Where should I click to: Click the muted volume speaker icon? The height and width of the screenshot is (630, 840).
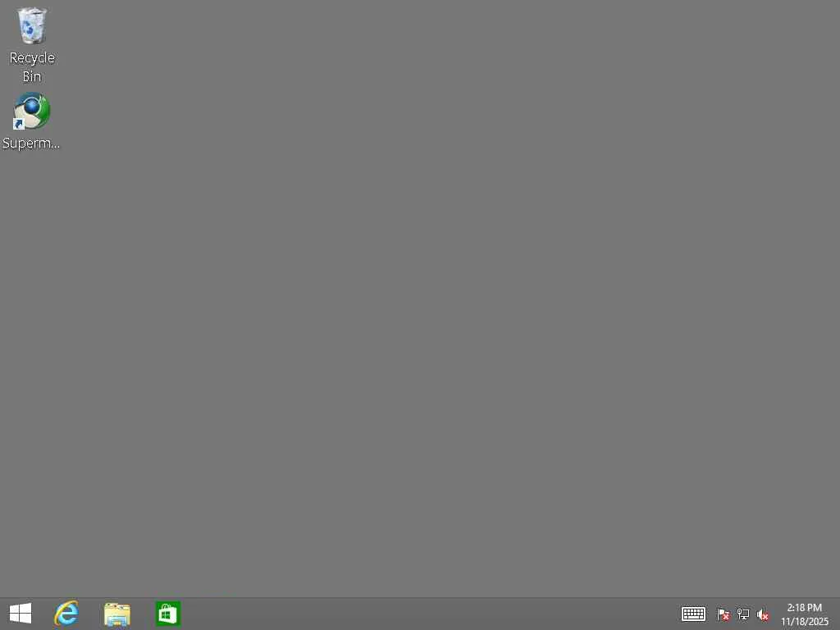point(762,615)
